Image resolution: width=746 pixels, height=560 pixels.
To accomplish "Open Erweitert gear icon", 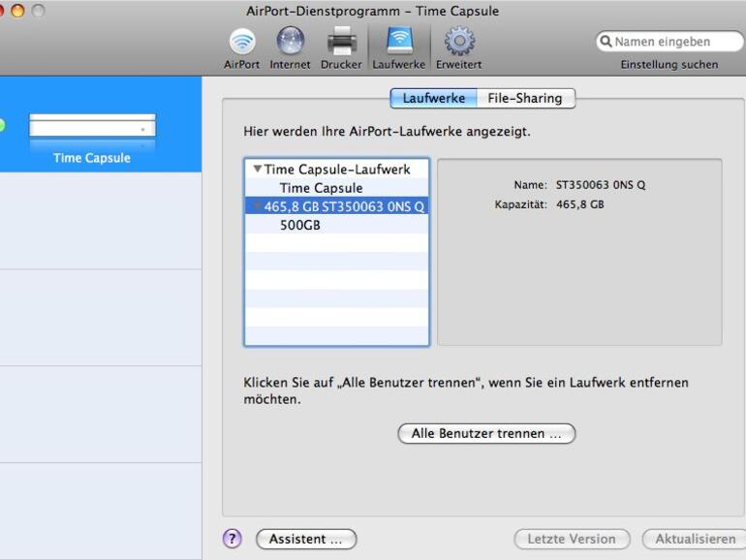I will (x=458, y=43).
